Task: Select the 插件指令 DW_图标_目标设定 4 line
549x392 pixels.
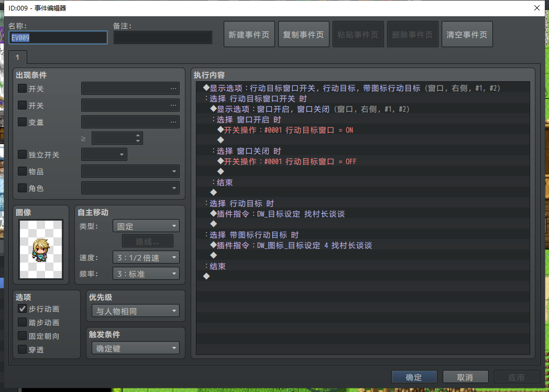Action: point(363,245)
